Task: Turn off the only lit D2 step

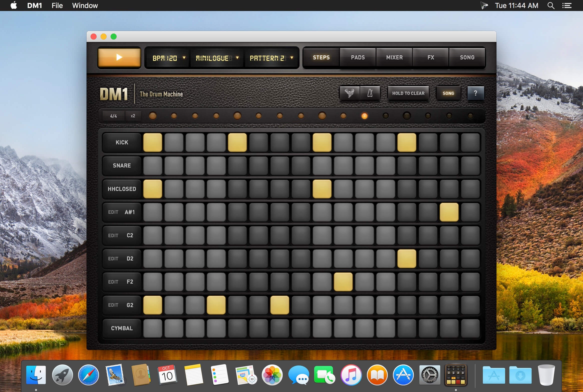Action: coord(407,259)
